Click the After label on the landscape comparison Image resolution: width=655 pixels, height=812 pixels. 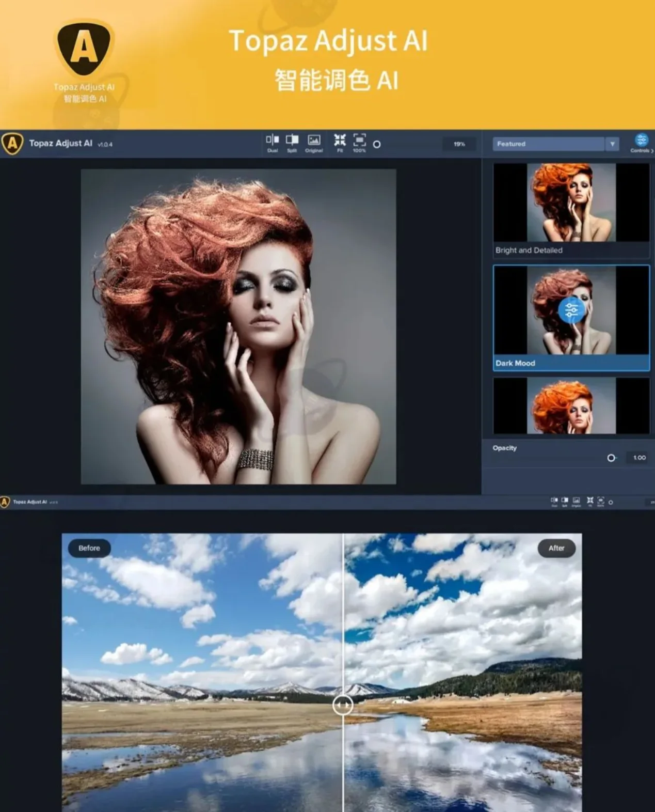click(x=556, y=548)
